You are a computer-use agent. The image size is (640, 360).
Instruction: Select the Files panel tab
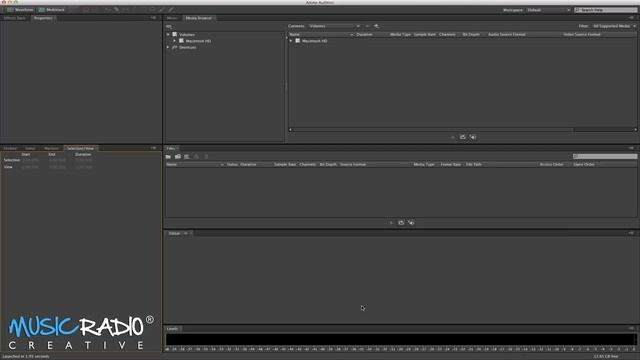171,149
